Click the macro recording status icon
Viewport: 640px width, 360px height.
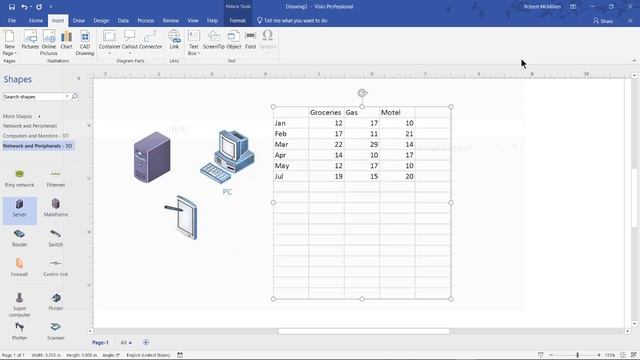click(x=180, y=355)
